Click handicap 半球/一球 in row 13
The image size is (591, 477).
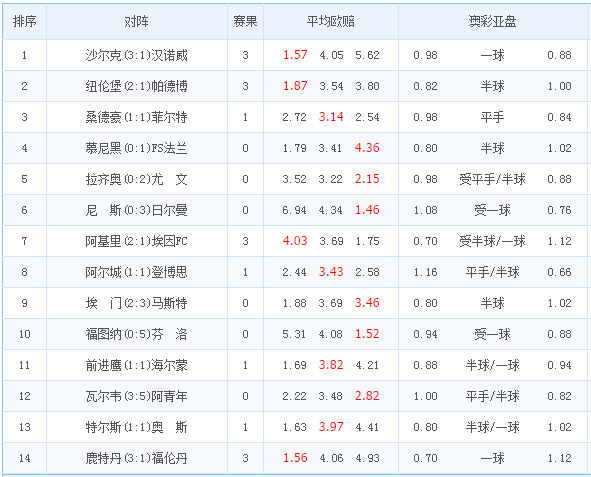pyautogui.click(x=492, y=427)
